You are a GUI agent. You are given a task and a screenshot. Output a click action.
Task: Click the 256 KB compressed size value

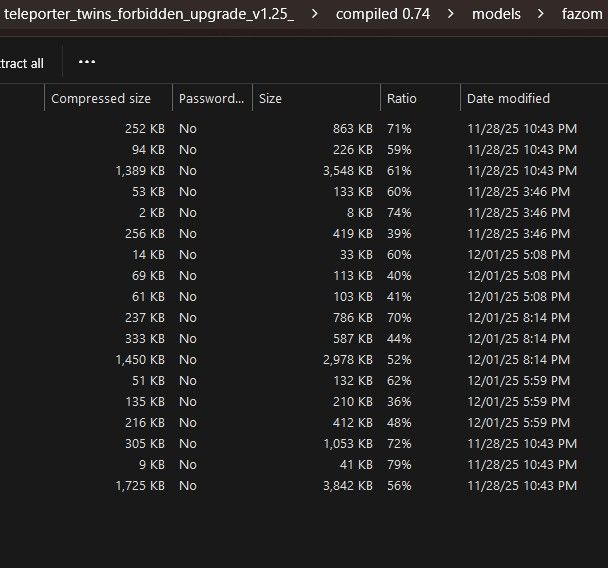click(x=145, y=233)
